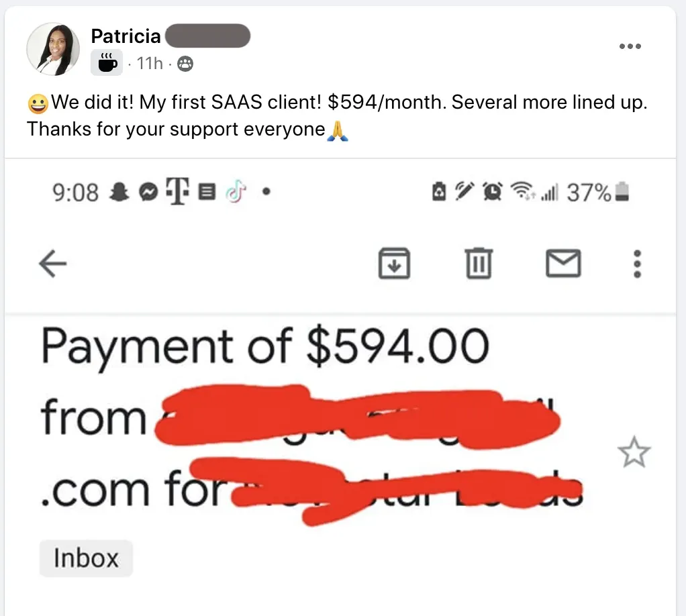This screenshot has height=616, width=686.
Task: Open the email's vertical three-dot menu
Action: coord(637,264)
